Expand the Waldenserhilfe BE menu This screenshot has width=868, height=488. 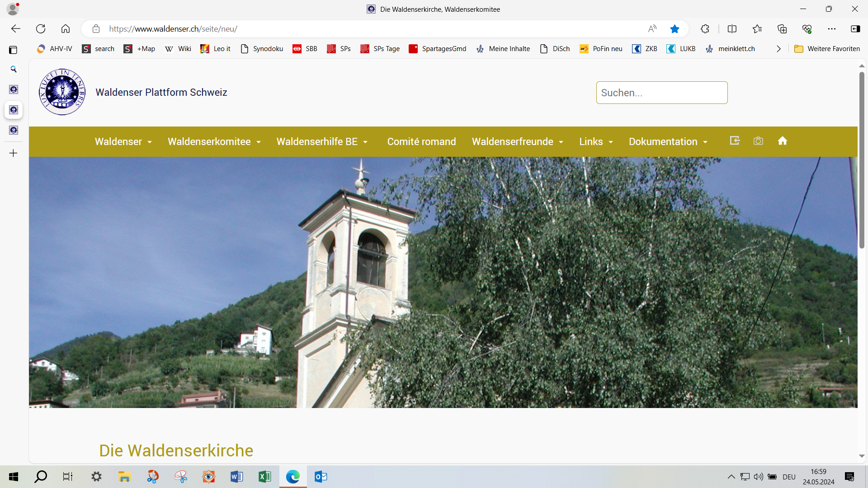click(322, 142)
